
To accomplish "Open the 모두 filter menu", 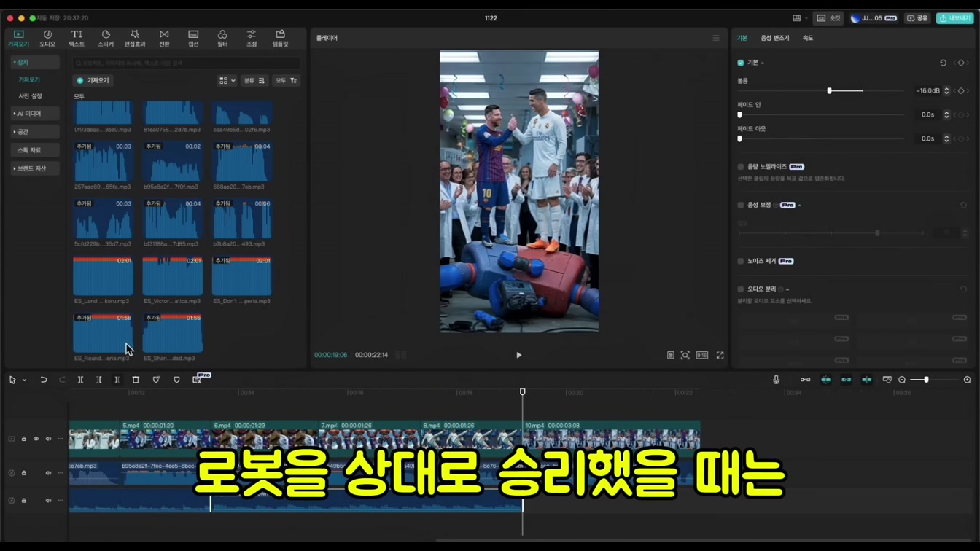I will 285,81.
